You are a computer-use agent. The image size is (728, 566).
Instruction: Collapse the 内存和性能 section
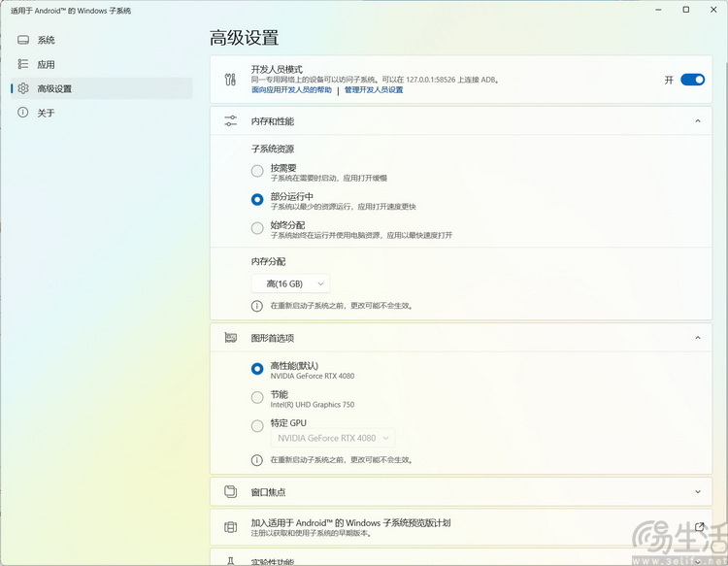697,121
